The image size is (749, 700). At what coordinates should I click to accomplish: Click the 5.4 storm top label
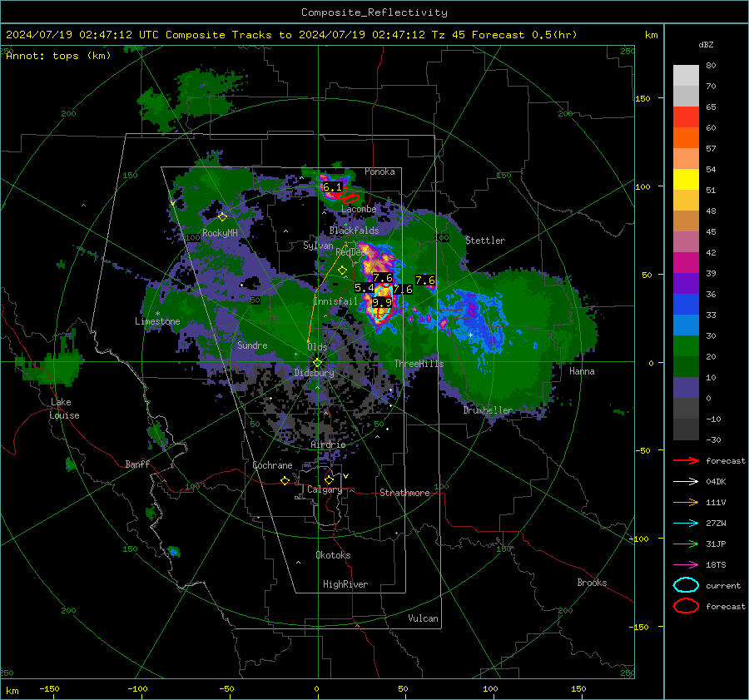[364, 288]
